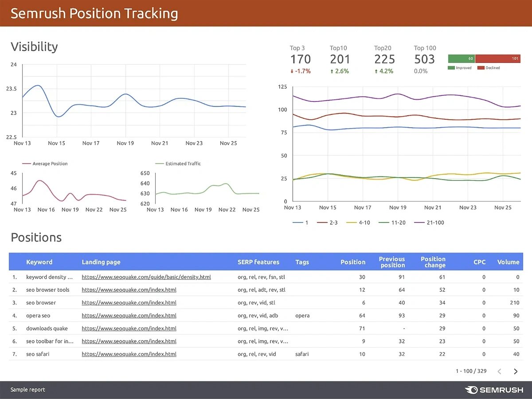Click the 'downloads quake' keyword cell
This screenshot has height=399, width=532.
coord(47,329)
